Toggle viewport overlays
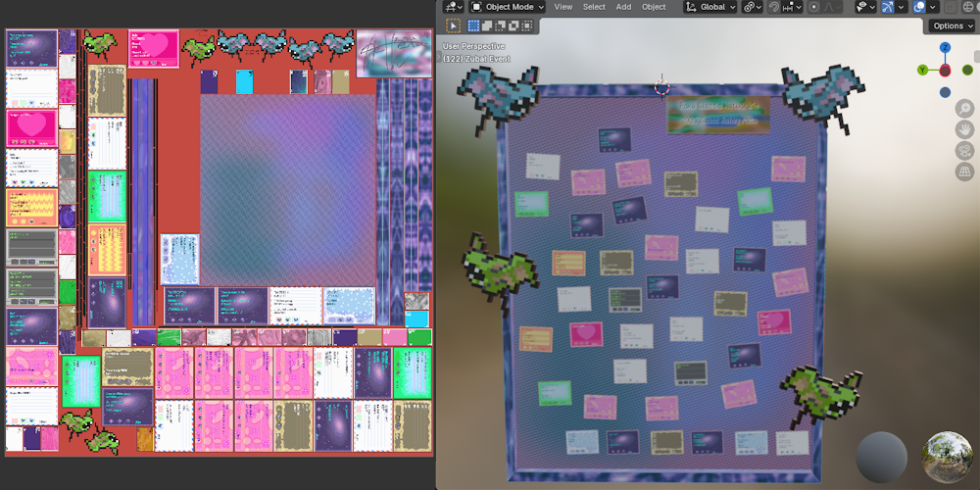The image size is (980, 490). 919,7
